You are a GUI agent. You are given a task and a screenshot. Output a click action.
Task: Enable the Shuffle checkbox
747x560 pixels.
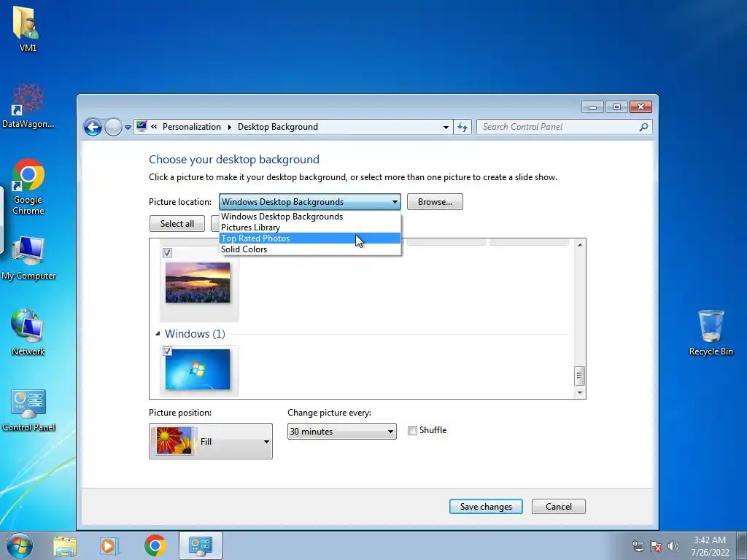[x=413, y=430]
